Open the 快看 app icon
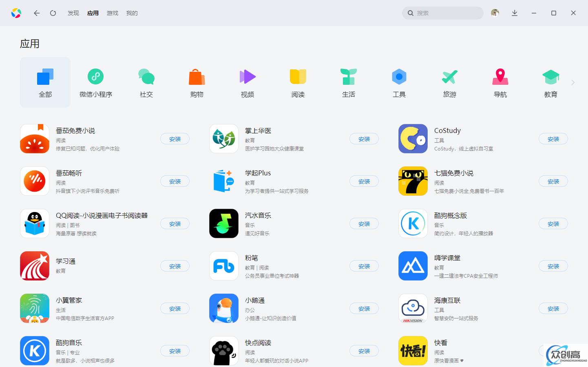This screenshot has height=367, width=588. 413,351
